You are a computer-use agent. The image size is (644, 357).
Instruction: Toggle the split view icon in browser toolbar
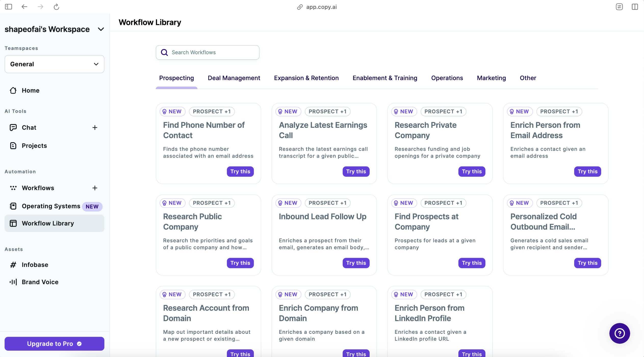[x=635, y=7]
